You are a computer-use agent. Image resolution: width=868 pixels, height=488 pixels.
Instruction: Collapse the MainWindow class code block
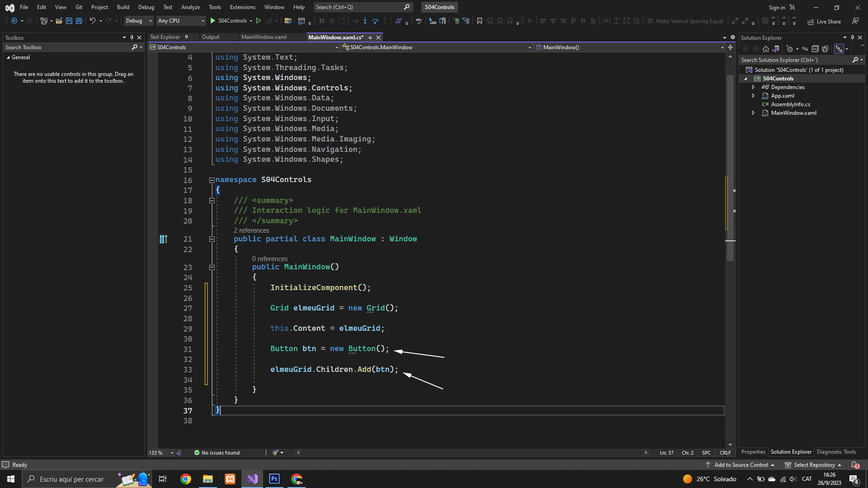coord(212,239)
